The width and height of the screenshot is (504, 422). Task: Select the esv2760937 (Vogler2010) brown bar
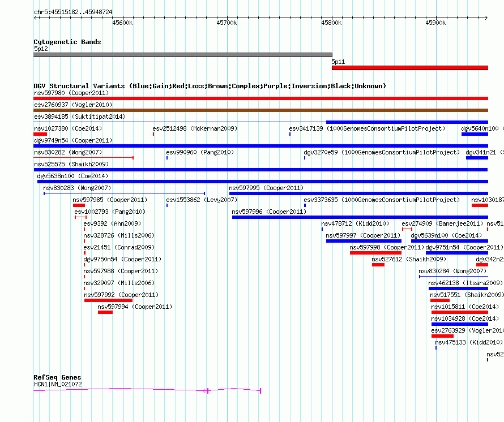click(x=260, y=110)
